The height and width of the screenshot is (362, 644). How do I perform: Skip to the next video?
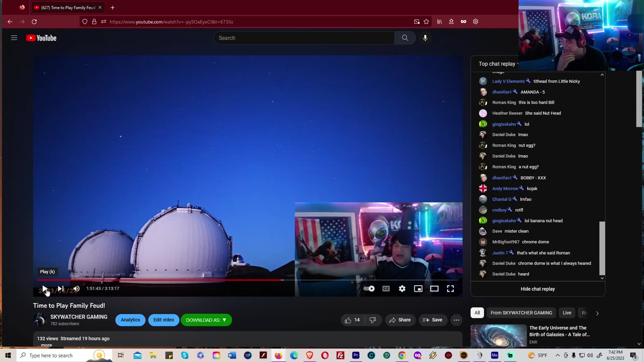(x=60, y=289)
